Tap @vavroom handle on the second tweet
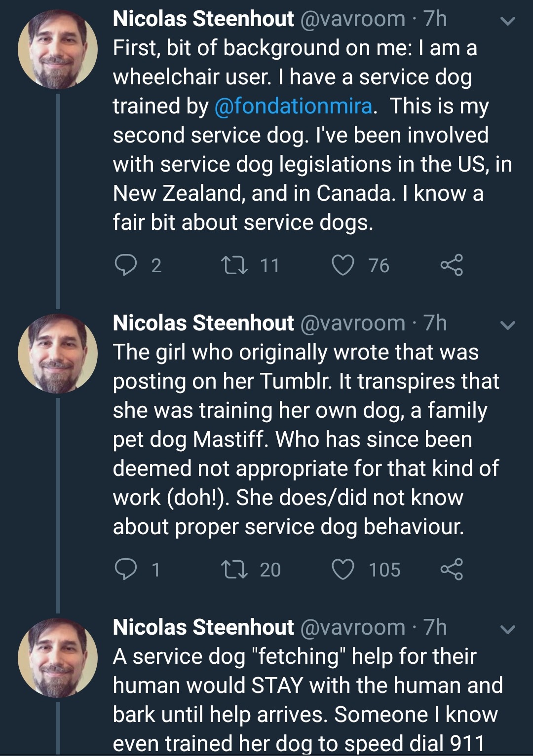The width and height of the screenshot is (533, 756). click(352, 324)
